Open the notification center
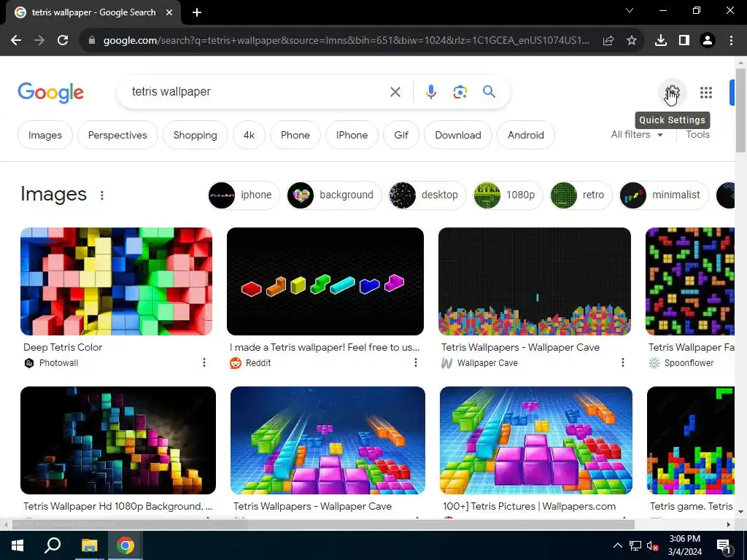 [x=724, y=546]
